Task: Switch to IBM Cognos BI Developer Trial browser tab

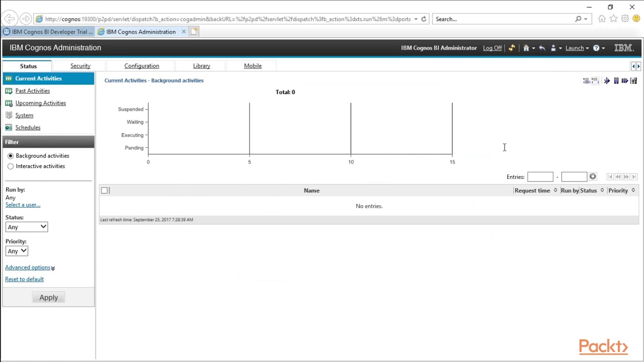Action: coord(48,32)
